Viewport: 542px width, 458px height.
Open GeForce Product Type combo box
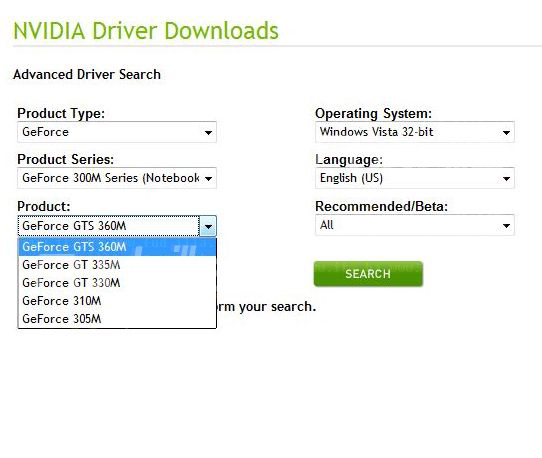point(117,132)
